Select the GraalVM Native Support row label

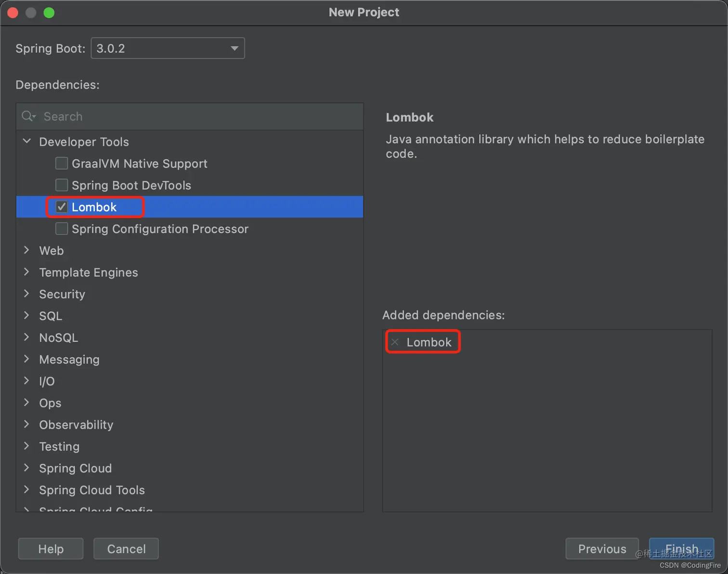[x=139, y=164]
